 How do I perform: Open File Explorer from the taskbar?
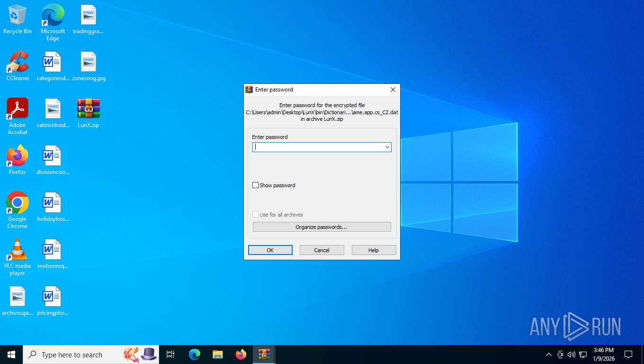pyautogui.click(x=218, y=355)
